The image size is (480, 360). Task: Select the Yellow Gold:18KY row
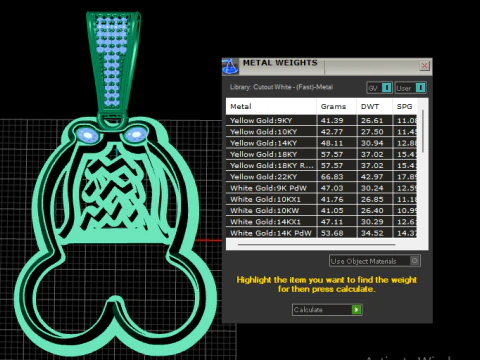pyautogui.click(x=321, y=154)
